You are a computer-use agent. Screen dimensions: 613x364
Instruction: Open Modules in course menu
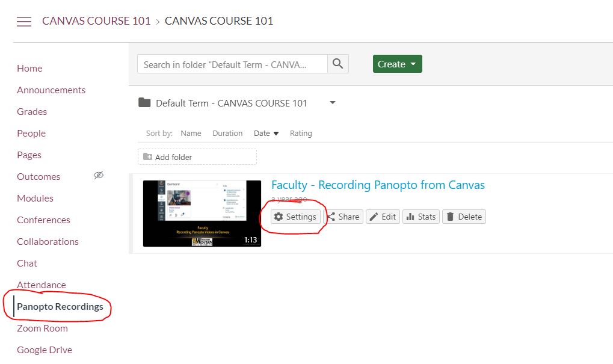tap(35, 198)
